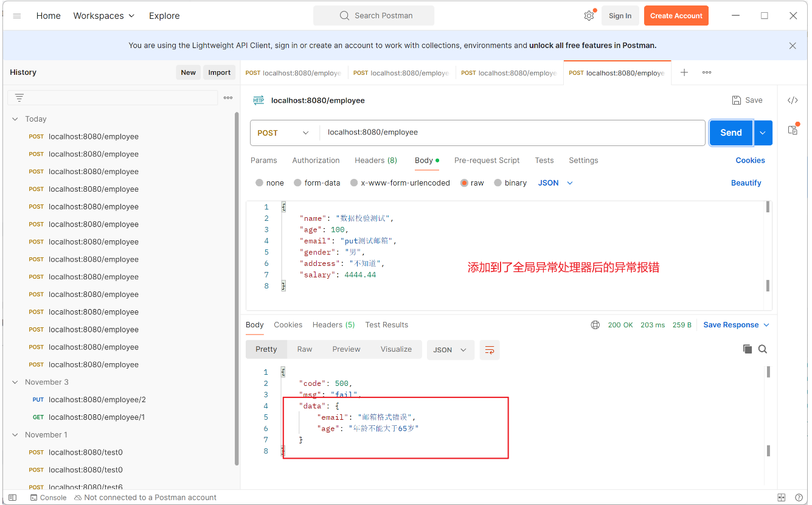Collapse the November 1 history group
Viewport: 812px width, 505px height.
15,435
